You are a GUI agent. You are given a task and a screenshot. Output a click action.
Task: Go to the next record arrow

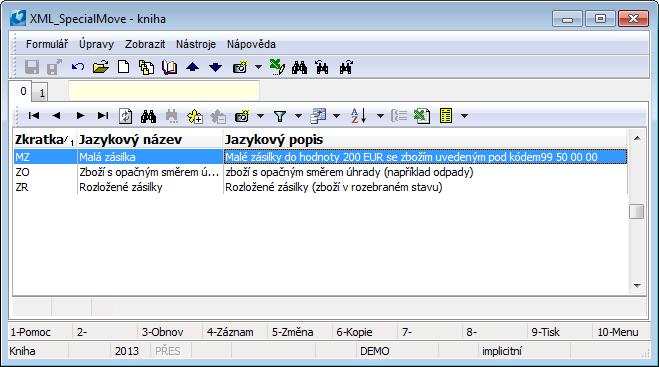click(x=80, y=116)
